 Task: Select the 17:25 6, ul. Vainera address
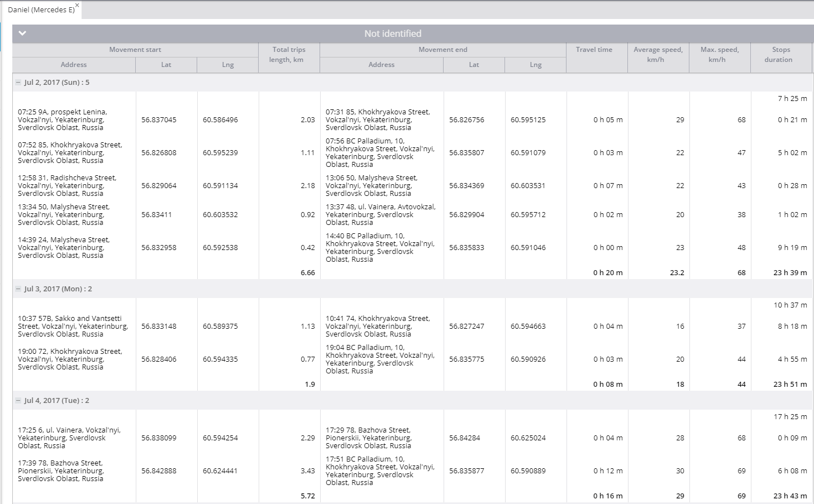pyautogui.click(x=69, y=438)
